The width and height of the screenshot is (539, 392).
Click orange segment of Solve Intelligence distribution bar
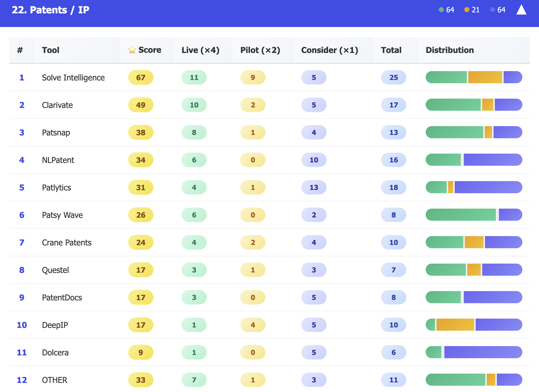pyautogui.click(x=485, y=77)
